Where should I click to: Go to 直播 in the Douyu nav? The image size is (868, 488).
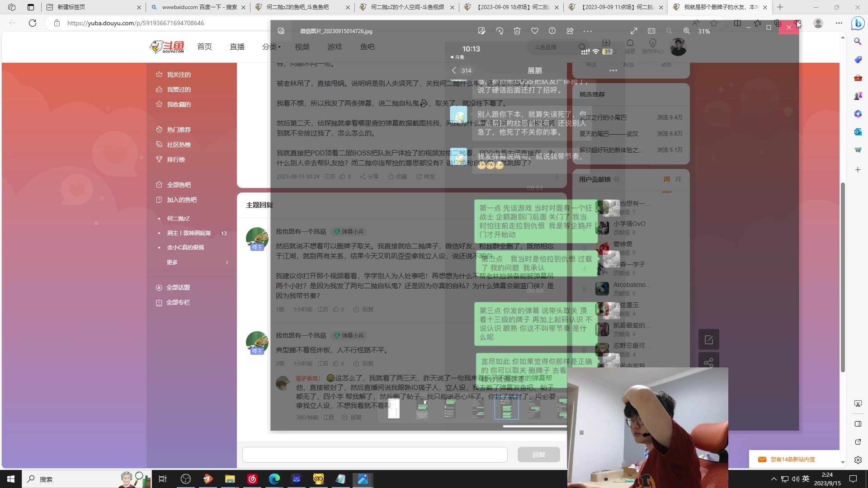point(237,47)
